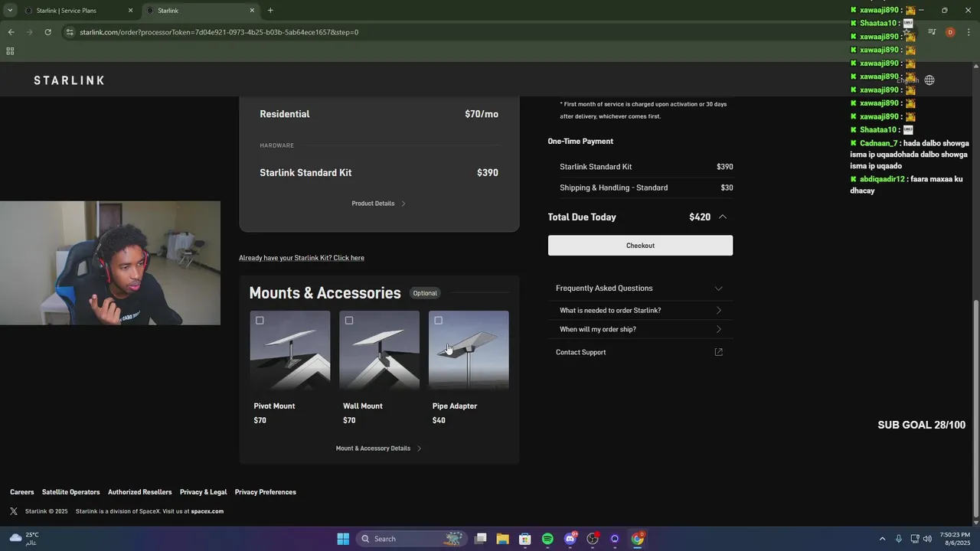Tick the Wall Mount checkbox
This screenshot has width=980, height=551.
pyautogui.click(x=349, y=321)
